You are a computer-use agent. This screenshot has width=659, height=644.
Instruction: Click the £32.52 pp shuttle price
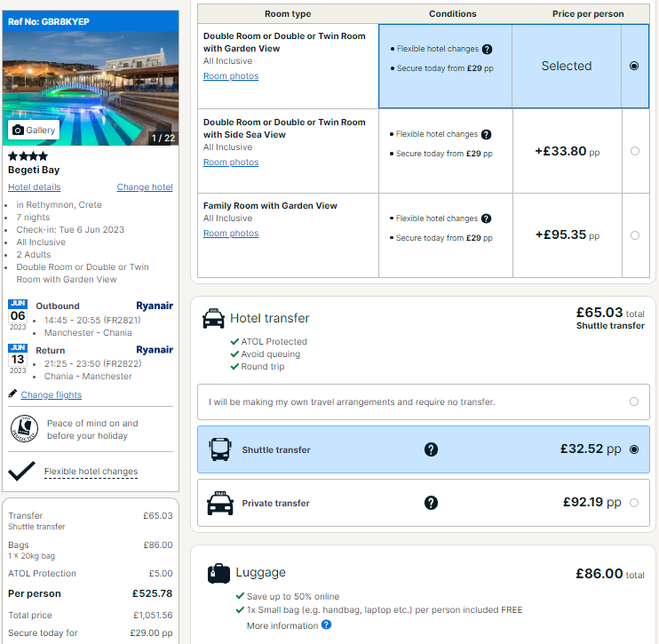coord(591,449)
